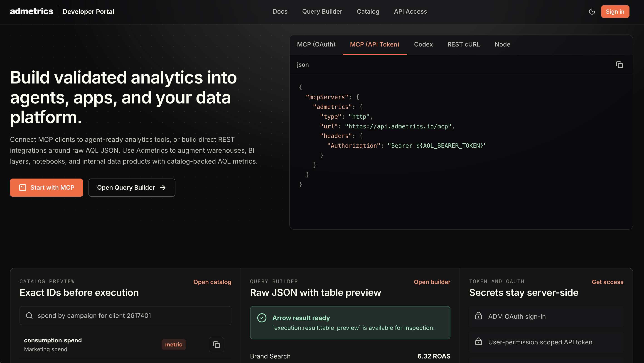
Task: Click the QUERY BUILDER section label
Action: [274, 282]
